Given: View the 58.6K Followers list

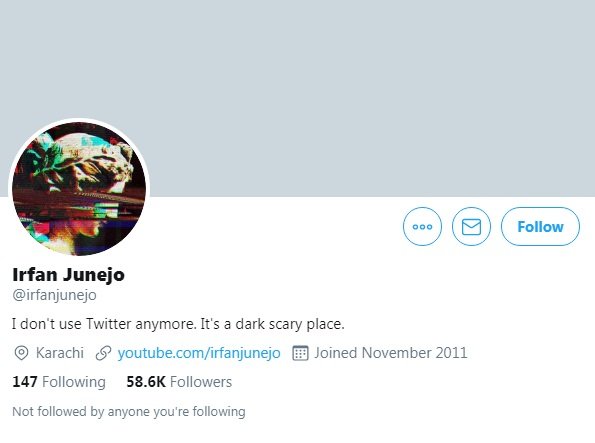Looking at the screenshot, I should click(179, 382).
